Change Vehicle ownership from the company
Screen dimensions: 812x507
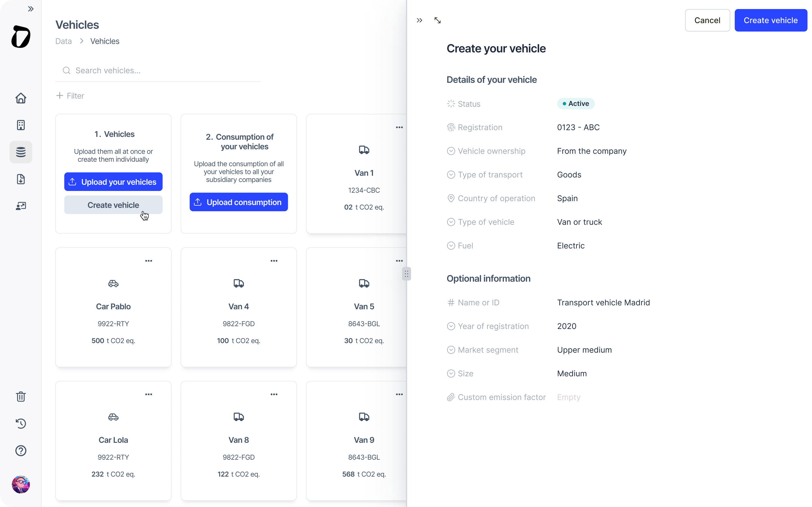pyautogui.click(x=592, y=151)
